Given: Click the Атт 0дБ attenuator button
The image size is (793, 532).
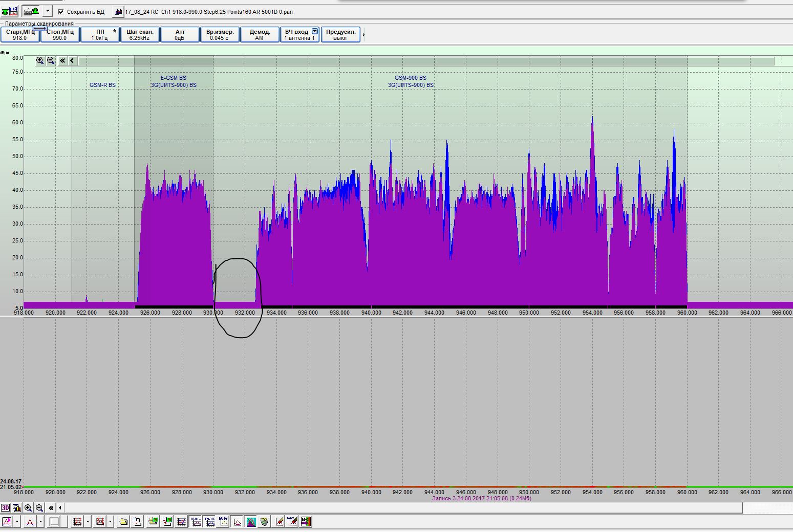Looking at the screenshot, I should point(180,35).
